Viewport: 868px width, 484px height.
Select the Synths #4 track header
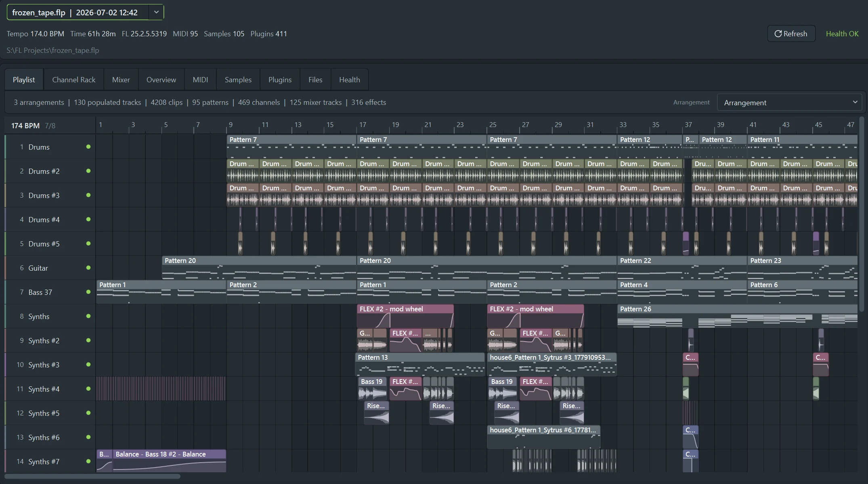[50, 389]
